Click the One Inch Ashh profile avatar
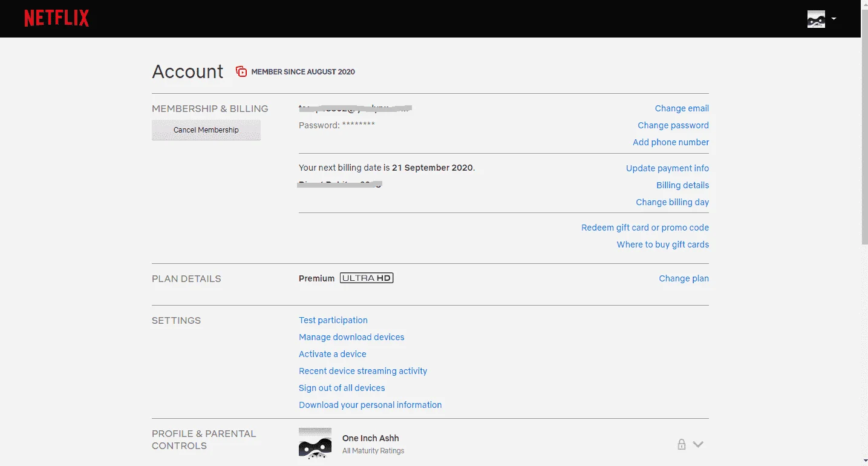Image resolution: width=868 pixels, height=466 pixels. [315, 444]
